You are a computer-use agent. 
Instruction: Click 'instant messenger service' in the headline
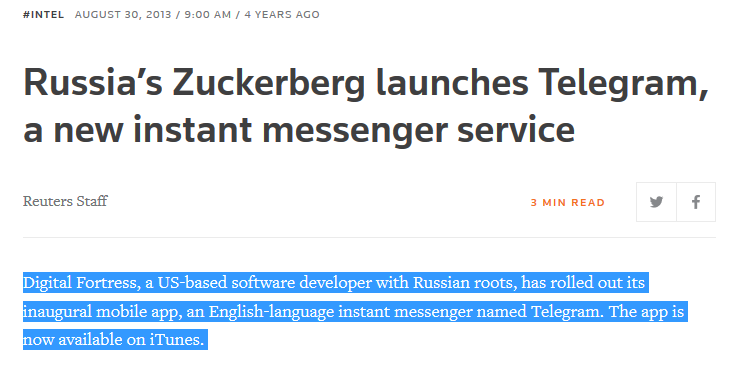pyautogui.click(x=354, y=130)
